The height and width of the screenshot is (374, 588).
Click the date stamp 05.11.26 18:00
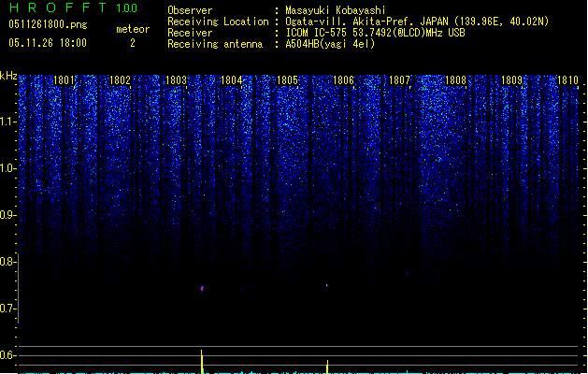(x=48, y=43)
